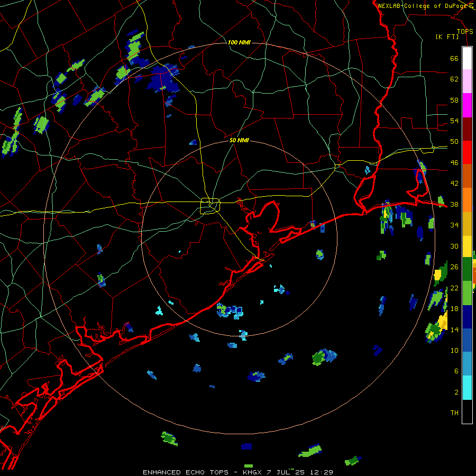This screenshot has width=476, height=476.
Task: Click the navy swatch near 18
Action: pos(467,317)
